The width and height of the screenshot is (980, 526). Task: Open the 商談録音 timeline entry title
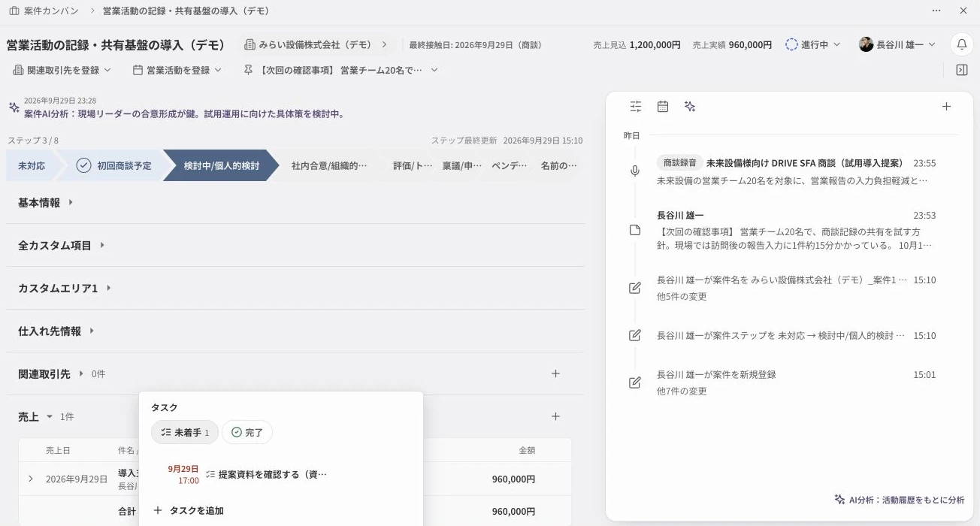804,163
